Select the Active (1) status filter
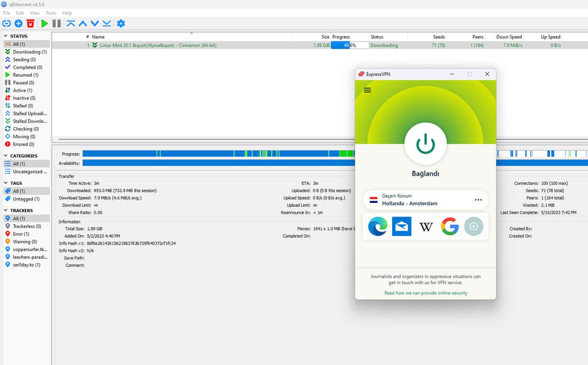 (x=19, y=91)
